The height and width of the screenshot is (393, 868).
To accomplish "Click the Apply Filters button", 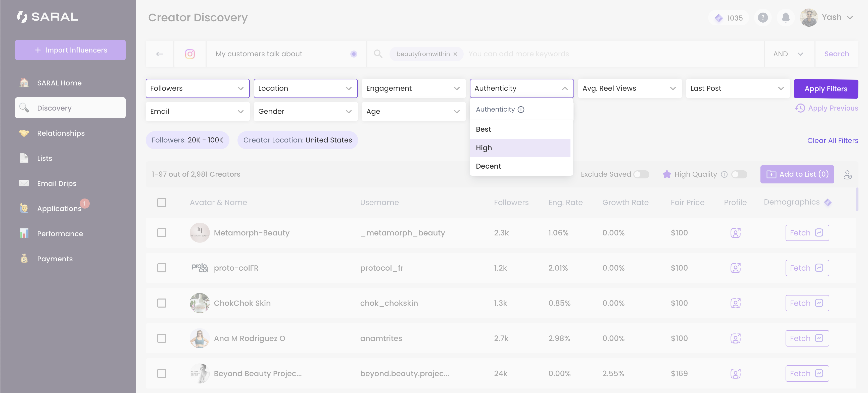I will [x=826, y=89].
